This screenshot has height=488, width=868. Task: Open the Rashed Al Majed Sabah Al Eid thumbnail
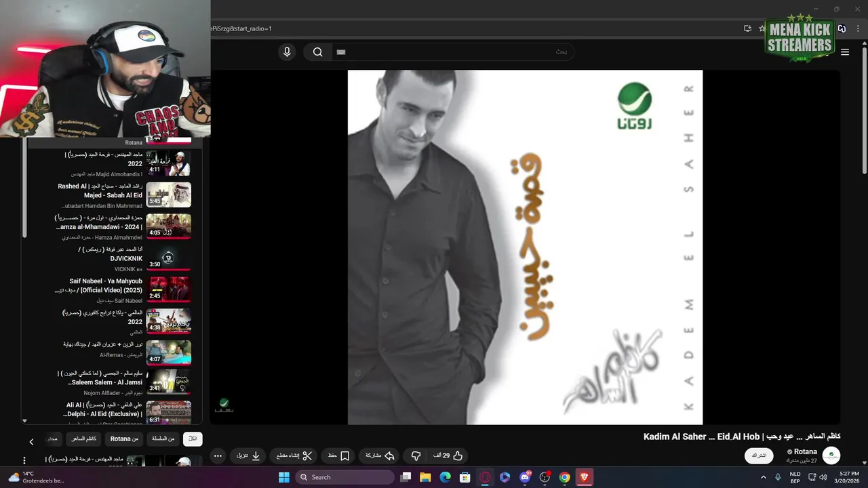(x=168, y=195)
